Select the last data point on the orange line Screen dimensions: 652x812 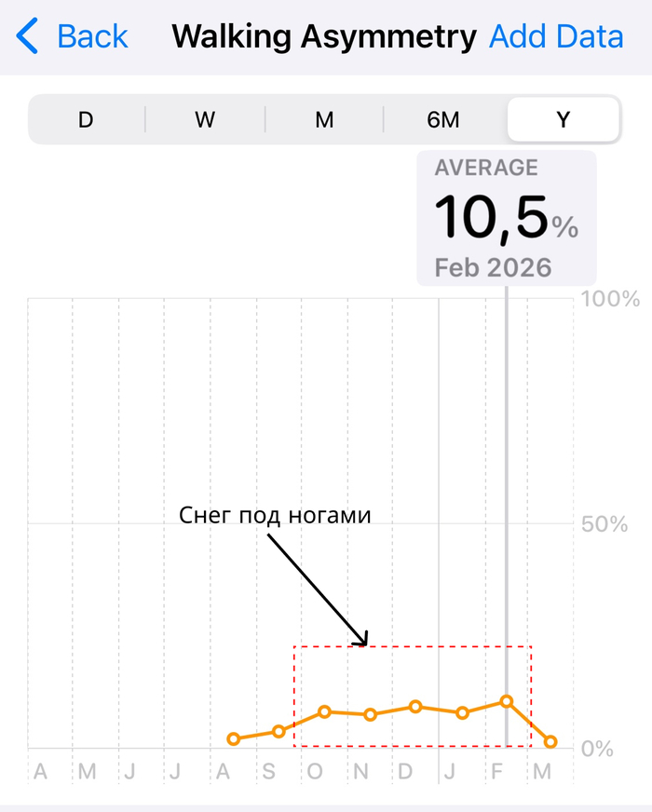pyautogui.click(x=550, y=742)
